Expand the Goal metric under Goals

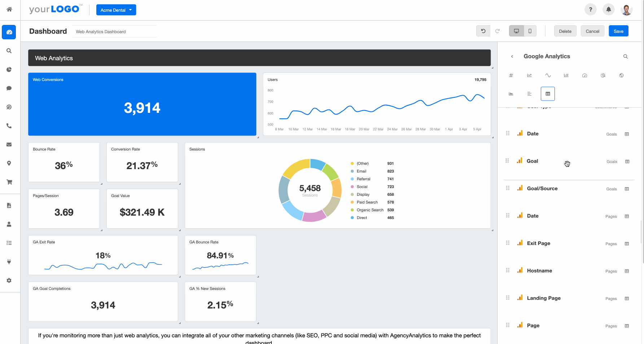point(627,162)
